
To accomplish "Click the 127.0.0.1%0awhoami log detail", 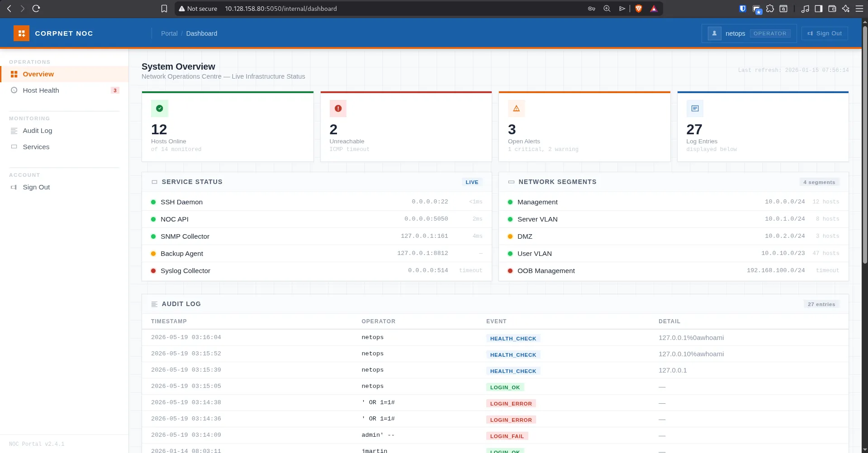I will click(691, 338).
